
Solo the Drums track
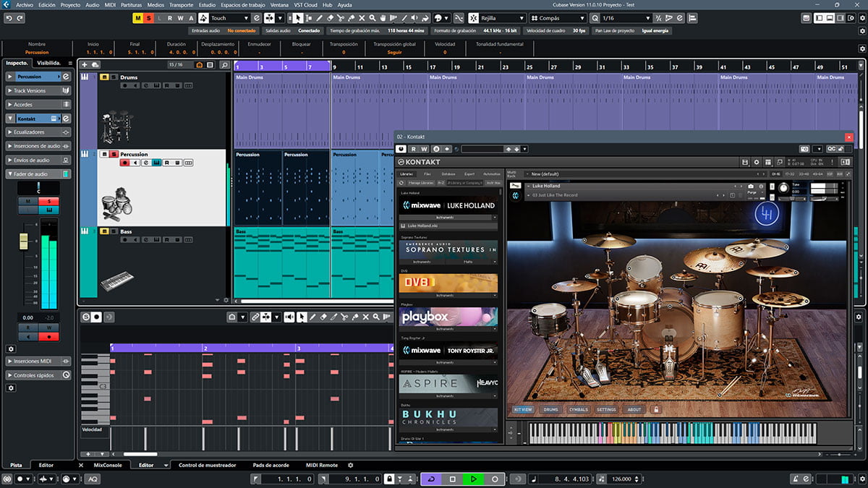tap(114, 77)
